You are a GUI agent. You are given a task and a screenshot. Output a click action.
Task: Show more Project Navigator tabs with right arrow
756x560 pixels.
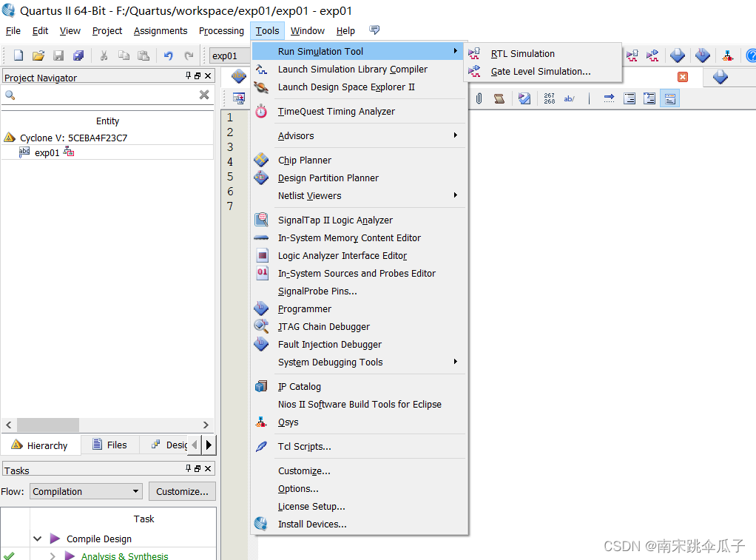pyautogui.click(x=209, y=445)
